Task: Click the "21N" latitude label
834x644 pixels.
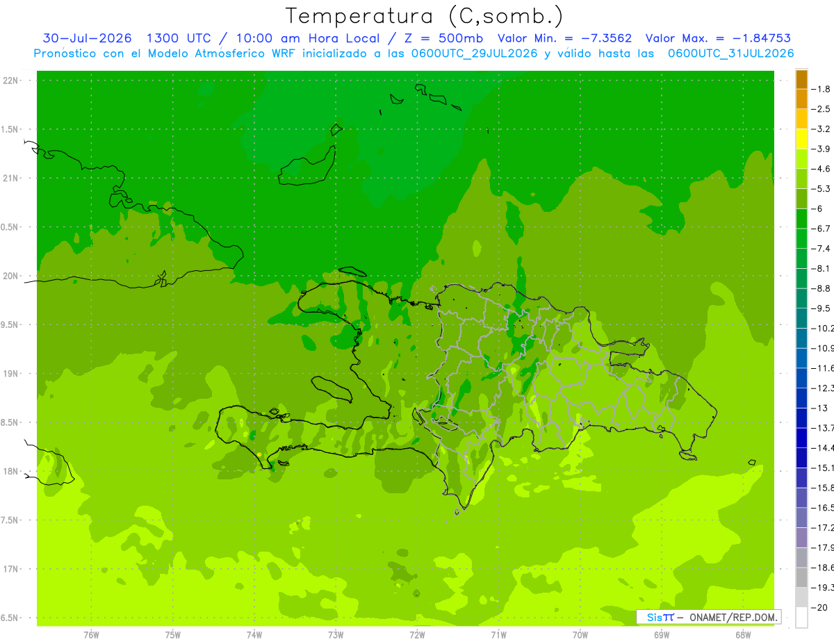Action: (x=11, y=179)
